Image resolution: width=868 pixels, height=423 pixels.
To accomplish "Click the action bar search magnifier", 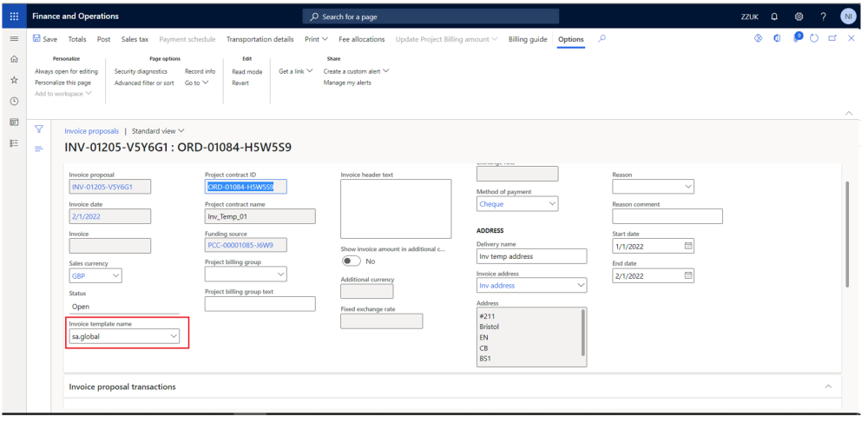I will [602, 39].
